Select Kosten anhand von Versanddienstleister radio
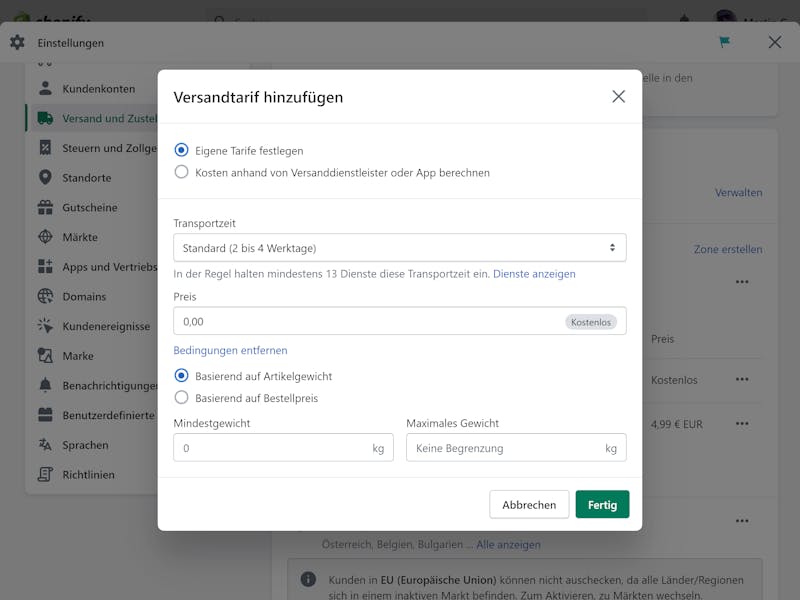This screenshot has height=600, width=800. click(181, 172)
